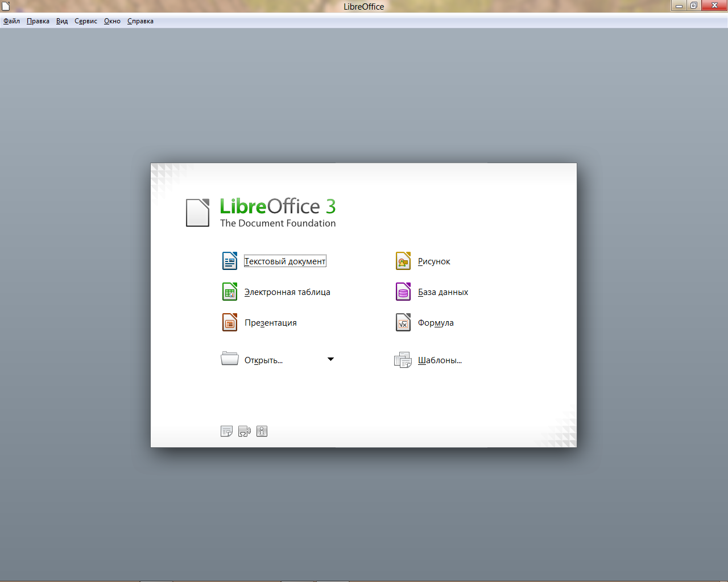Screen dimensions: 728x582
Task: Click the get more templates page icon
Action: point(226,431)
